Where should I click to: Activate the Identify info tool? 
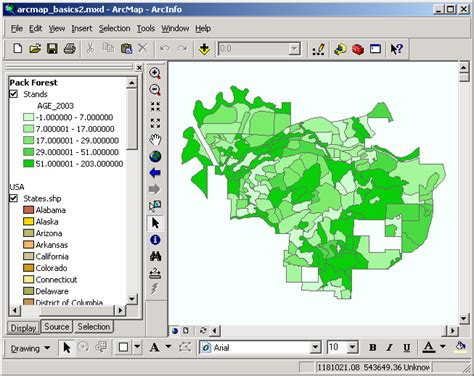[x=155, y=240]
